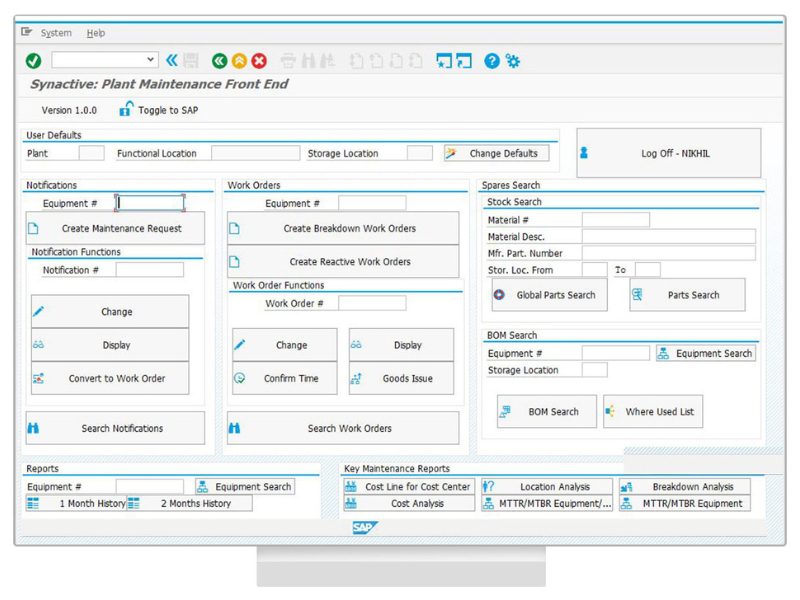The width and height of the screenshot is (800, 600).
Task: Open the System menu
Action: tap(56, 33)
